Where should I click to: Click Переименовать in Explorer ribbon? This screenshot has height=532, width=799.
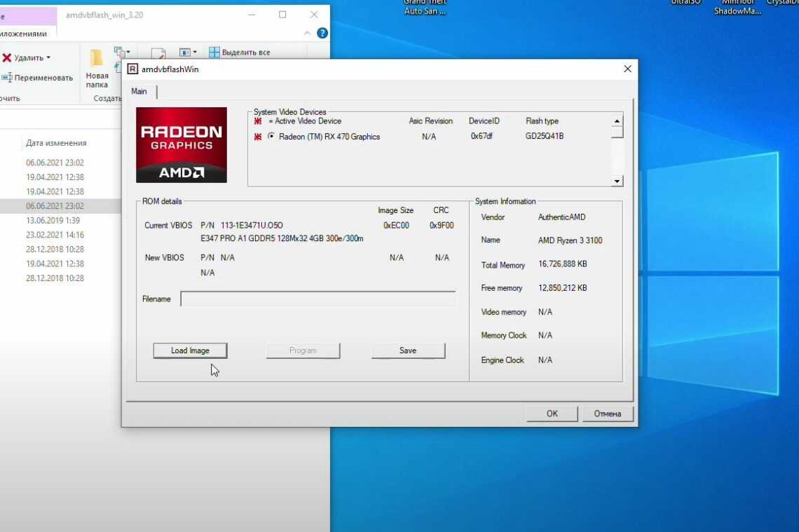pyautogui.click(x=38, y=78)
